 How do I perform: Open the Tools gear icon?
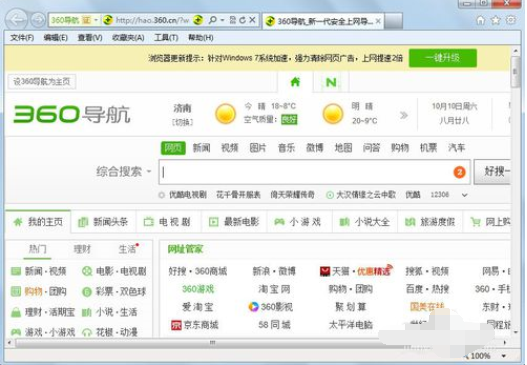[x=511, y=20]
